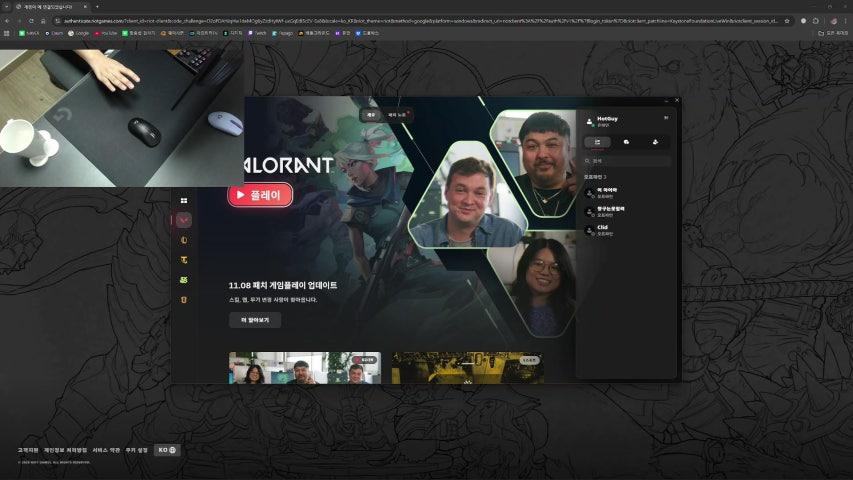
Task: Select offline friend Clid
Action: [603, 229]
